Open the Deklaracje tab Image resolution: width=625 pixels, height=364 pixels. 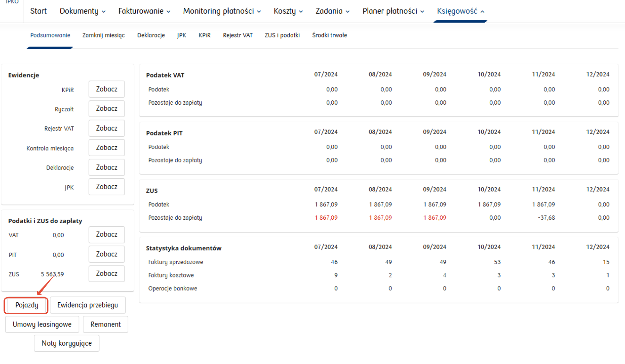pyautogui.click(x=151, y=35)
